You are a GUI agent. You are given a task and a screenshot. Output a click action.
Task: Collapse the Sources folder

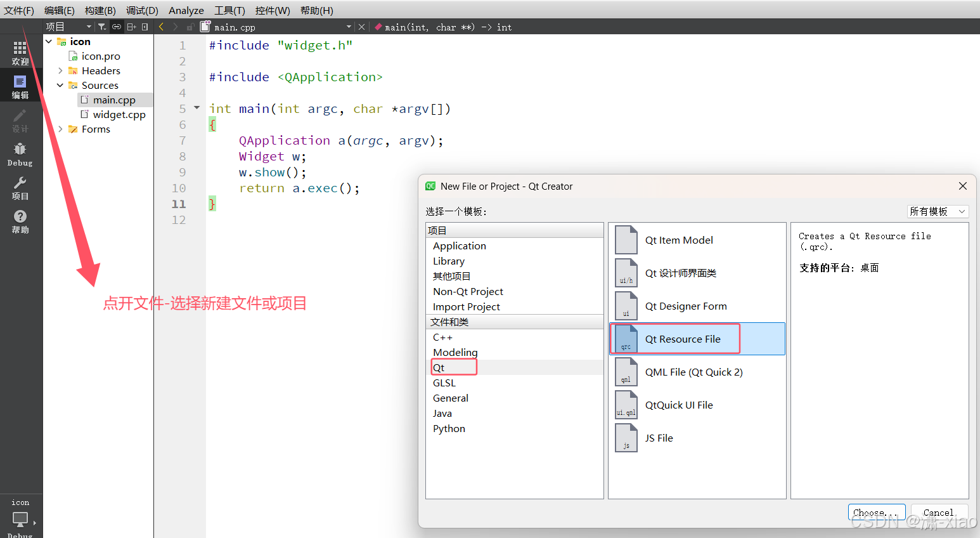click(60, 85)
